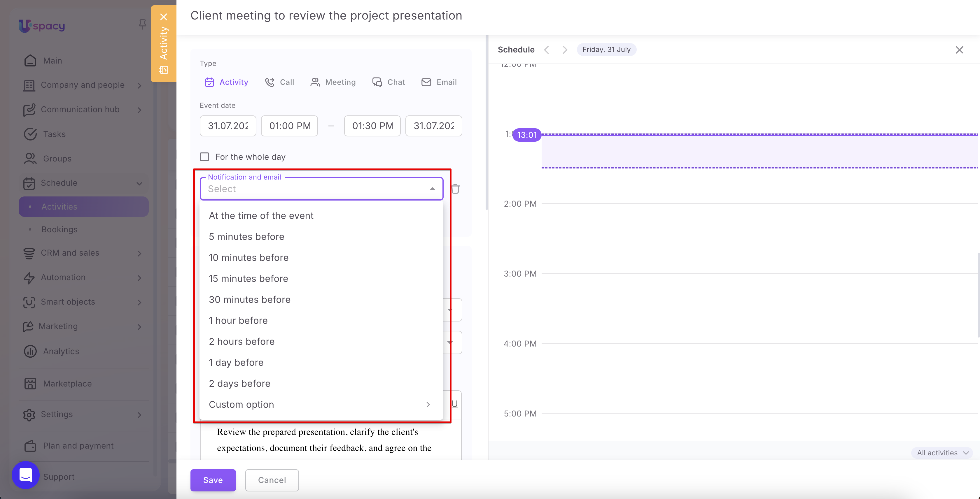Go to next day in Schedule
The height and width of the screenshot is (499, 980).
point(565,50)
